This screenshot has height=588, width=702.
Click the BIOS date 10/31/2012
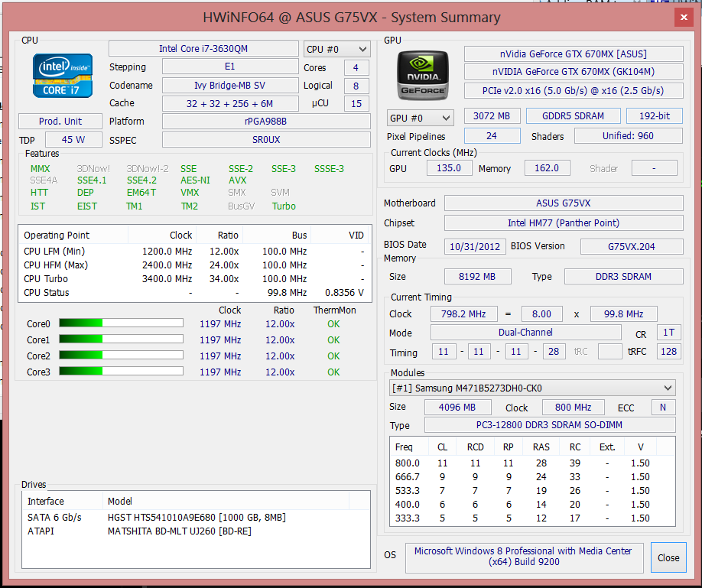pos(475,247)
